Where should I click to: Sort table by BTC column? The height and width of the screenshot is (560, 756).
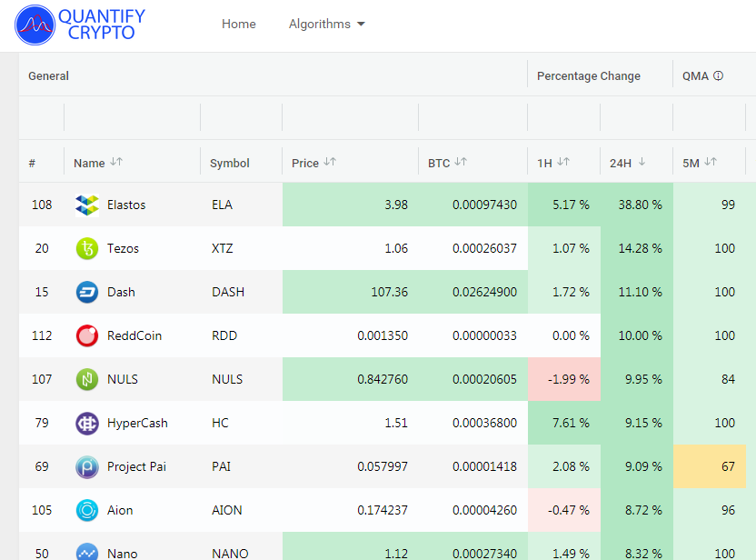tap(461, 162)
